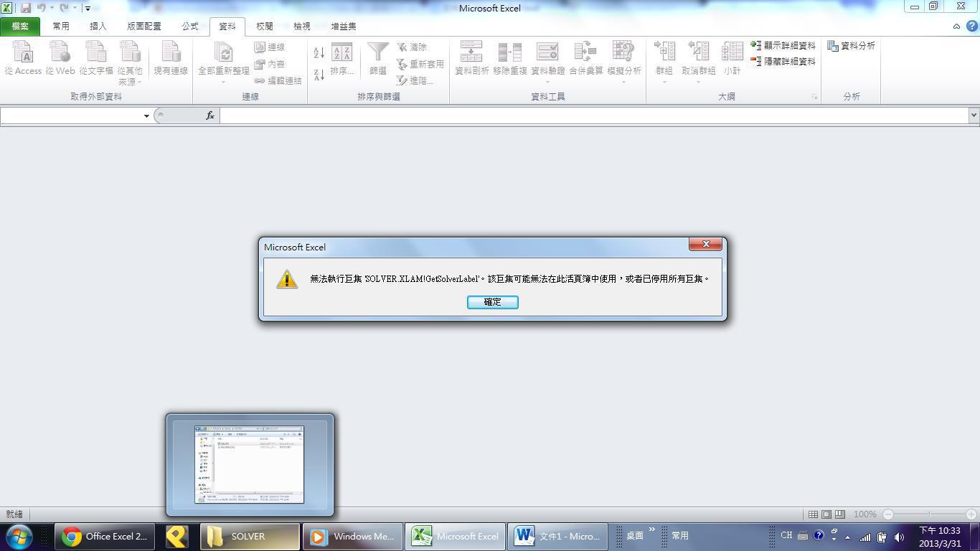Show hidden system tray icons arrow
This screenshot has width=980, height=551.
[847, 537]
